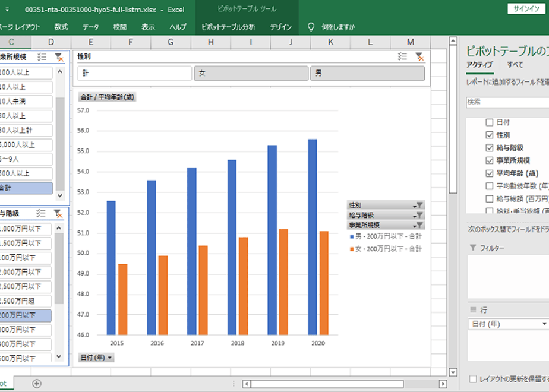Open the 性別 field button in chart legend
Image resolution: width=549 pixels, height=392 pixels.
coord(386,205)
